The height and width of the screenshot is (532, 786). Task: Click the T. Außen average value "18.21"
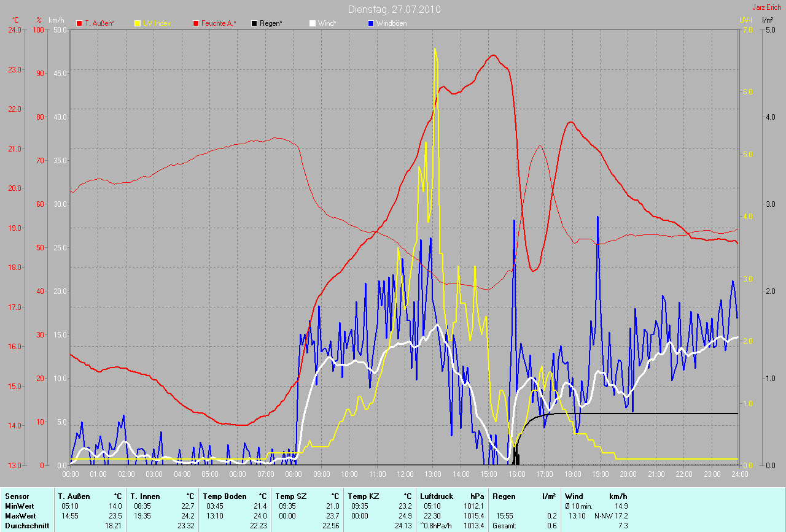(113, 526)
